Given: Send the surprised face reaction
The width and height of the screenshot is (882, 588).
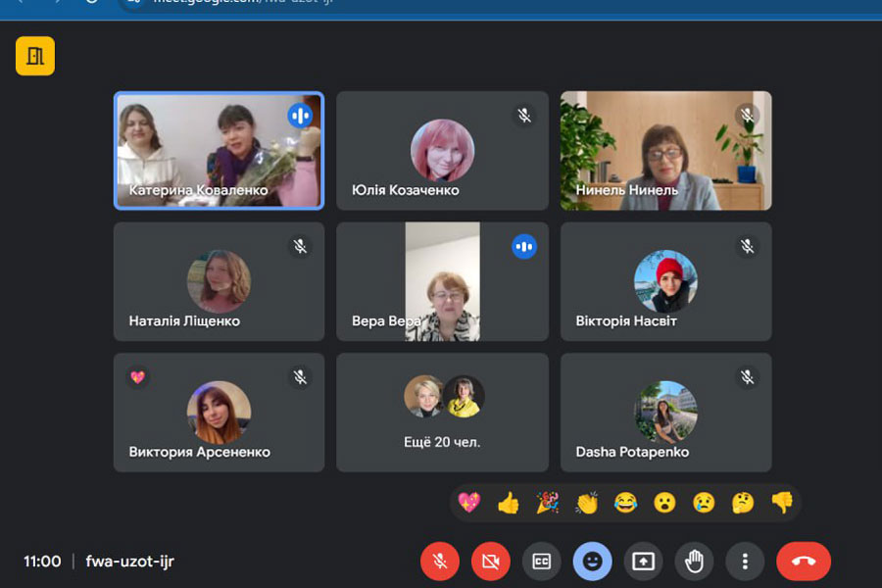Looking at the screenshot, I should coord(664,502).
